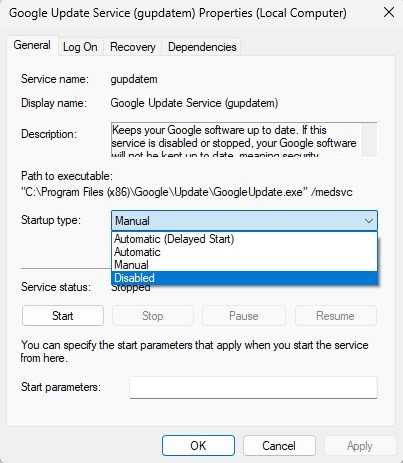Switch to the Log On tab

point(80,47)
